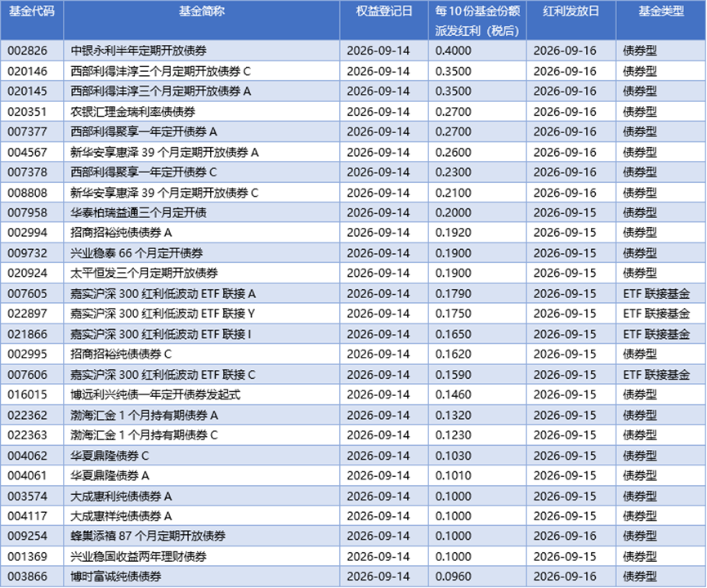Select ETF 联接基金 type in row 021866

point(656,334)
